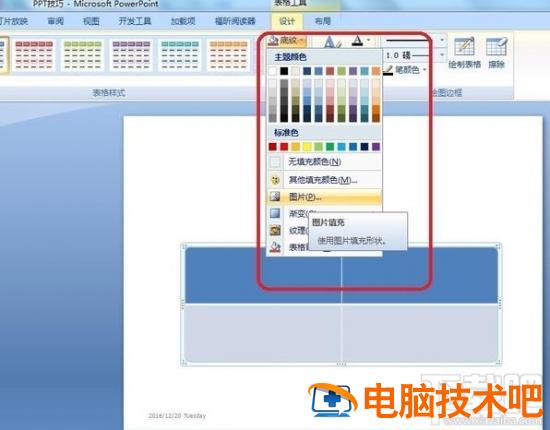This screenshot has width=550, height=430.
Task: Apply the green table style thumbnail
Action: click(x=82, y=55)
